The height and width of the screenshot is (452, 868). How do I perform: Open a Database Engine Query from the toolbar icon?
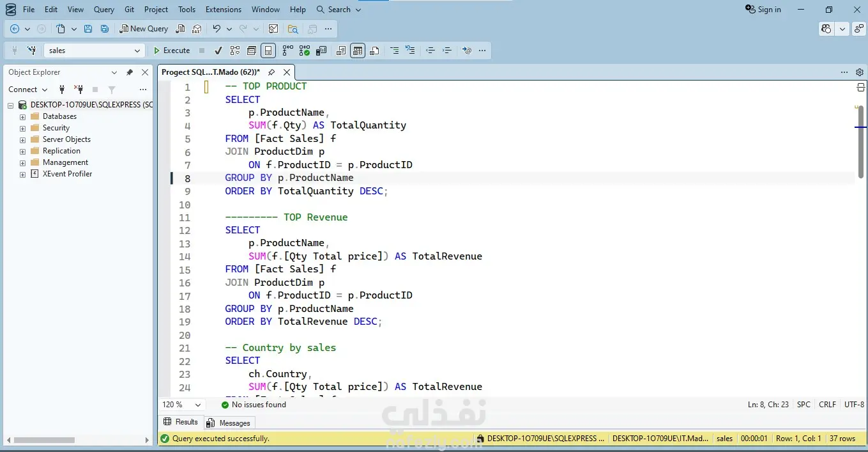[x=181, y=29]
